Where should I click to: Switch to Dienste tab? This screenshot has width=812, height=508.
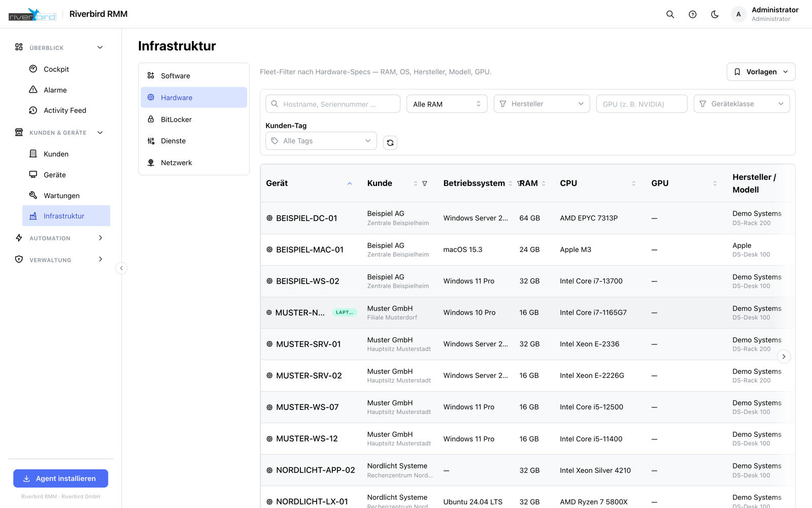click(x=194, y=141)
